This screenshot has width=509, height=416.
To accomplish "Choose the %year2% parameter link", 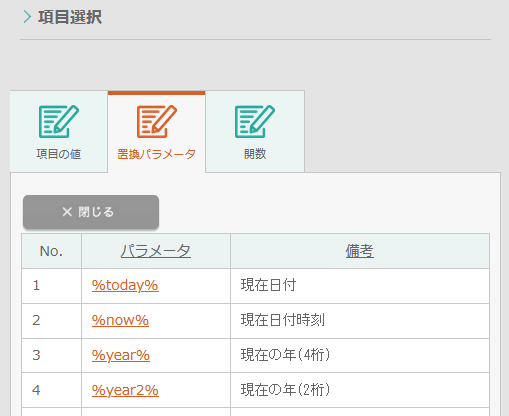I will 125,390.
